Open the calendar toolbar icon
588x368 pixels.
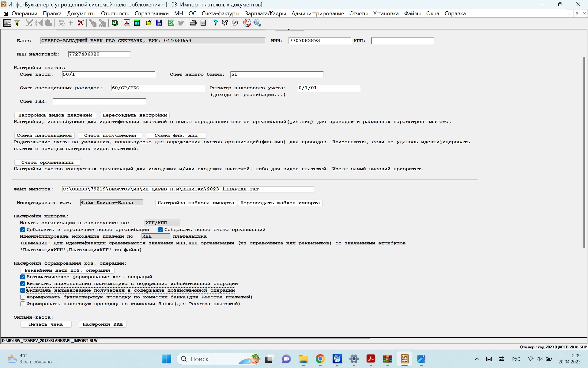point(127,23)
